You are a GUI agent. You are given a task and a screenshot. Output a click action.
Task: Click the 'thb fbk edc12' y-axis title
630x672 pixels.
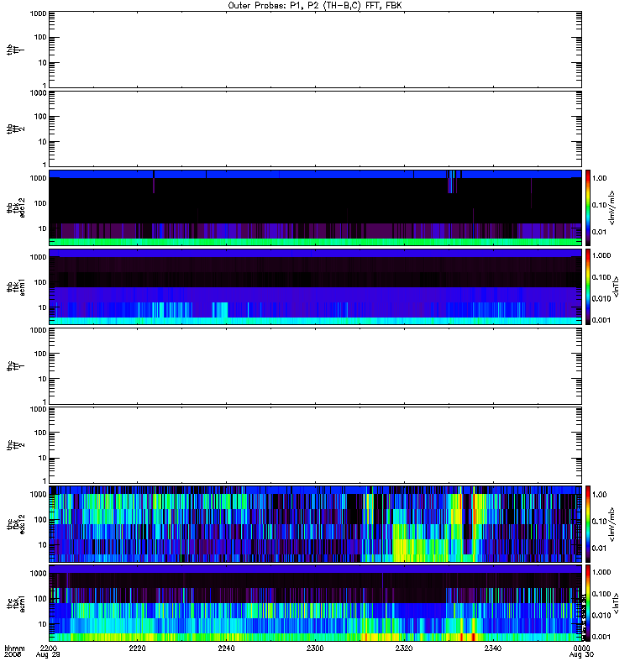(16, 207)
